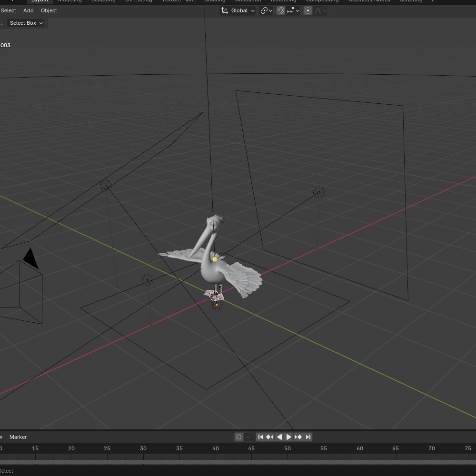Click frame 45 on the timeline
Image resolution: width=476 pixels, height=476 pixels.
click(x=251, y=448)
